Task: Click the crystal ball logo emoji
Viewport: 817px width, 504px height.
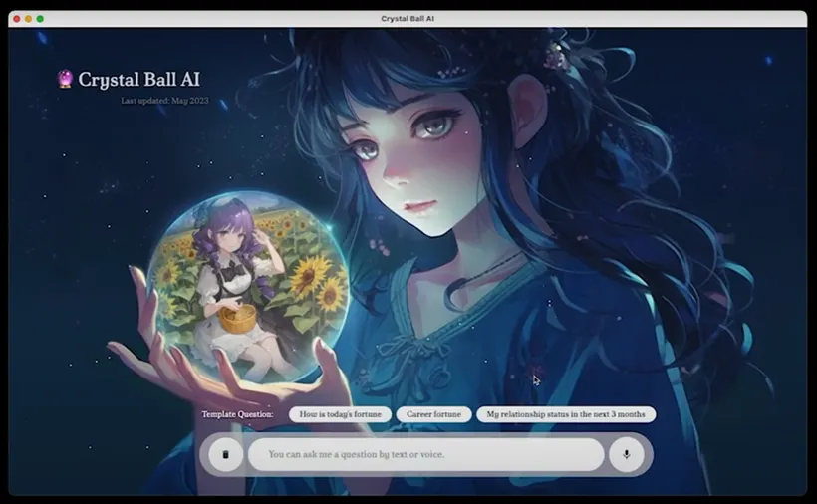Action: pos(65,80)
